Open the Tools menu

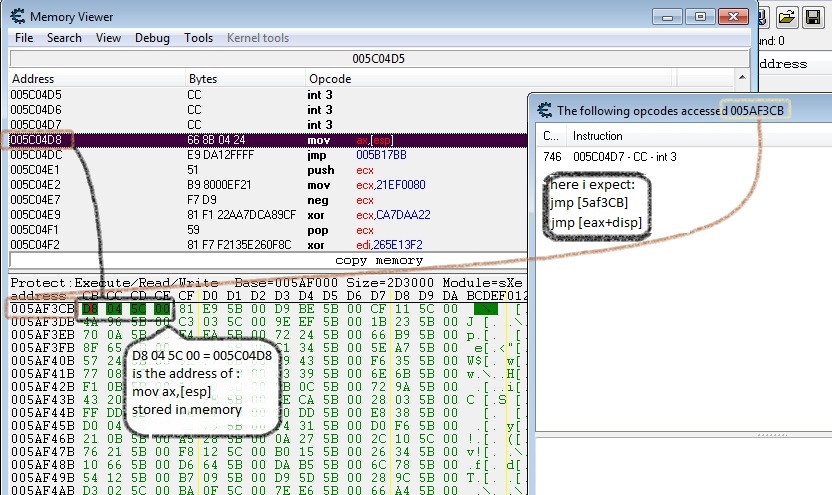[x=198, y=38]
